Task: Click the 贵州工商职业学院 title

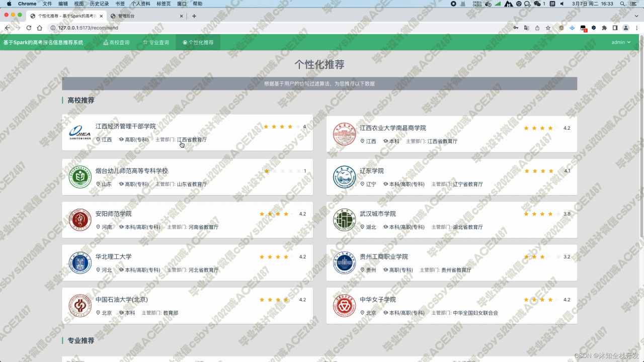Action: [384, 256]
